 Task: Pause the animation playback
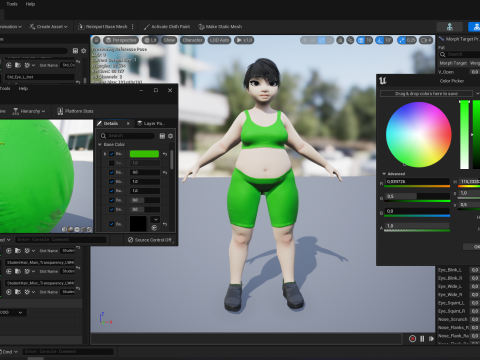point(422,339)
